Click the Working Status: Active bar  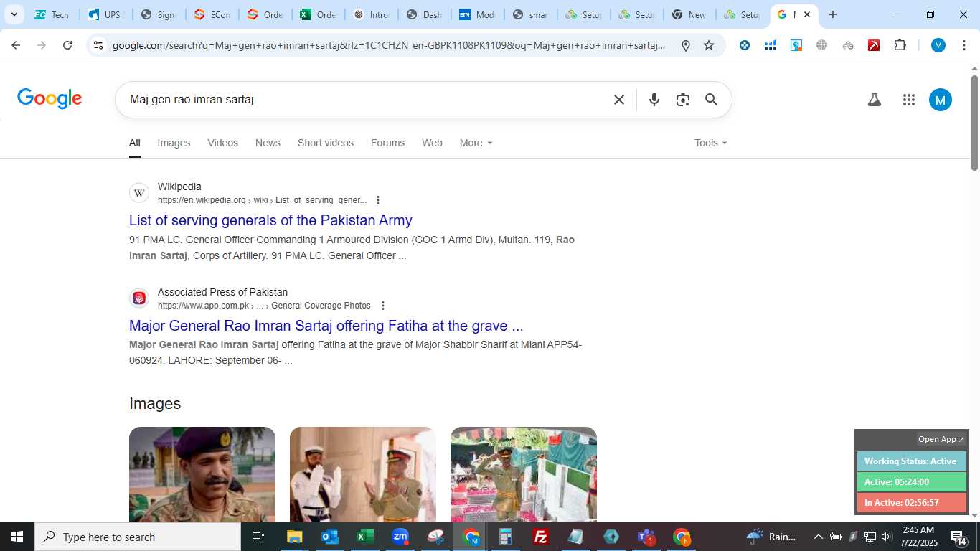pyautogui.click(x=911, y=461)
